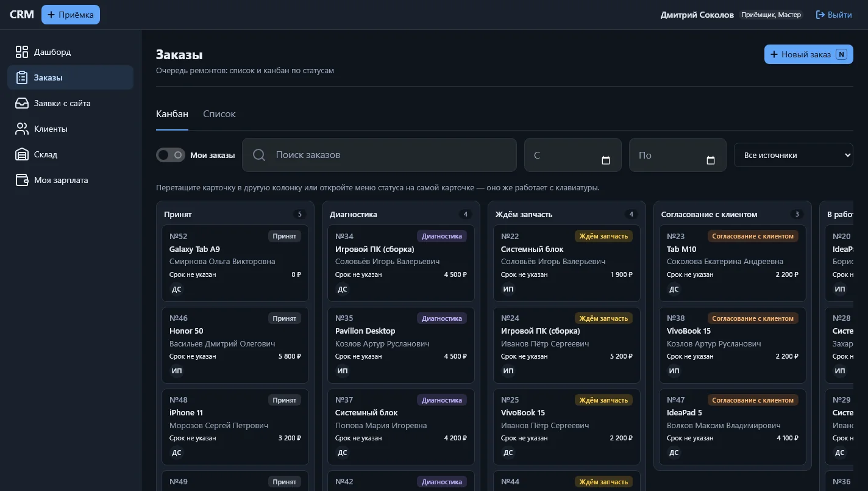The image size is (868, 491).
Task: Click the ИП avatar on order №22
Action: coord(508,289)
